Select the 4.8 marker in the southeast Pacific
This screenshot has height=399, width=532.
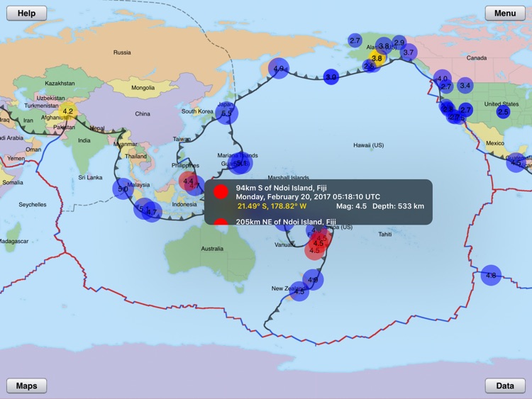coord(491,275)
